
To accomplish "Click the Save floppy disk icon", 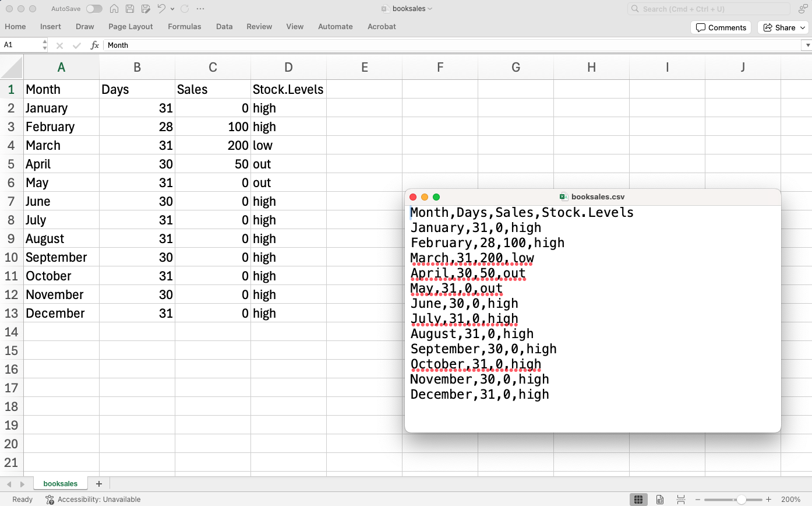I will coord(130,9).
